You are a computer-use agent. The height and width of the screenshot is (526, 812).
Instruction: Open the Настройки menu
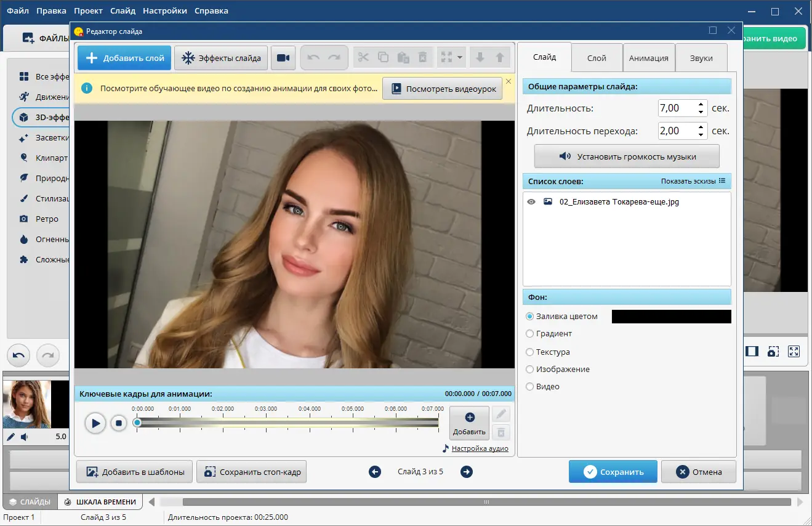pos(164,10)
